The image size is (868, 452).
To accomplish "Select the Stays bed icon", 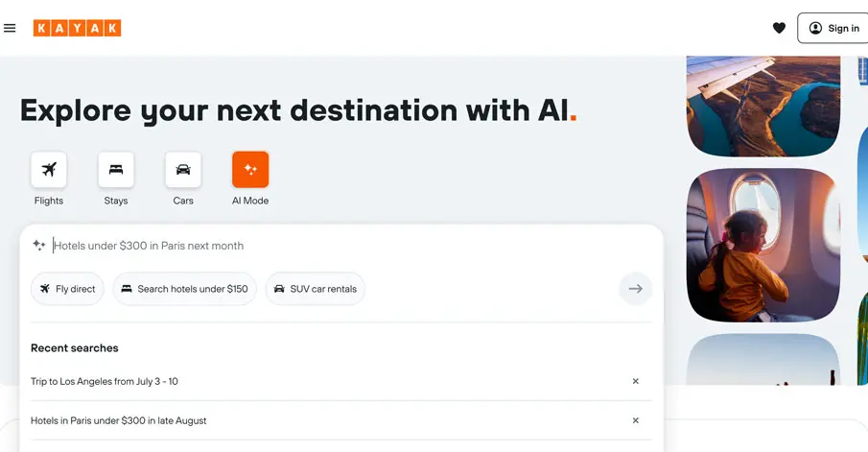I will 116,170.
